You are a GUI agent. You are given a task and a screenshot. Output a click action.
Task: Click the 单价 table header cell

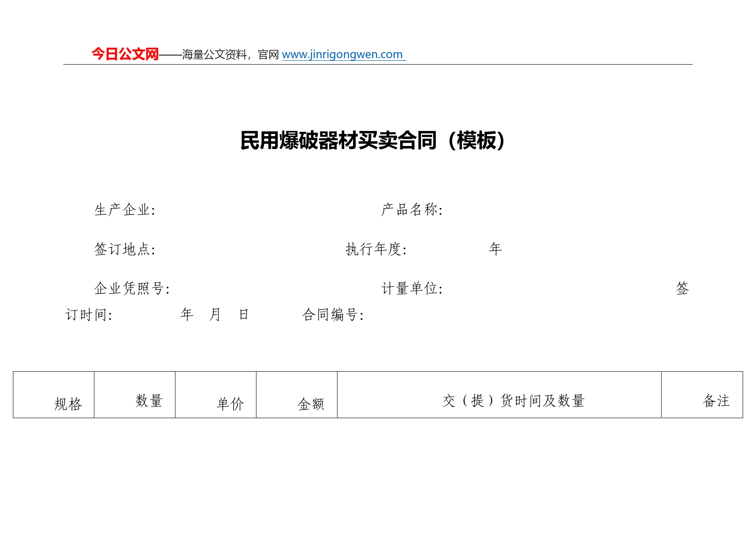tap(216, 394)
